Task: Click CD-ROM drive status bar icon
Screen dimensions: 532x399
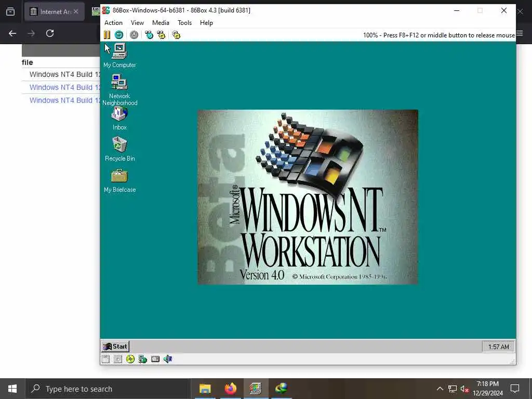Action: pos(130,359)
